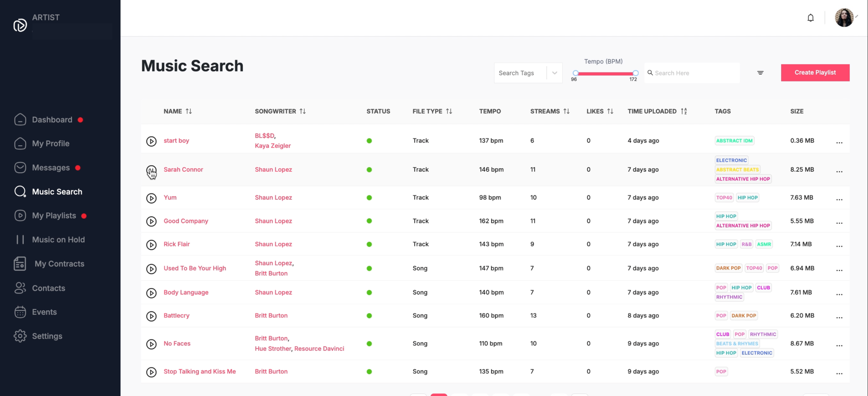868x396 pixels.
Task: Click the user profile avatar
Action: (844, 18)
